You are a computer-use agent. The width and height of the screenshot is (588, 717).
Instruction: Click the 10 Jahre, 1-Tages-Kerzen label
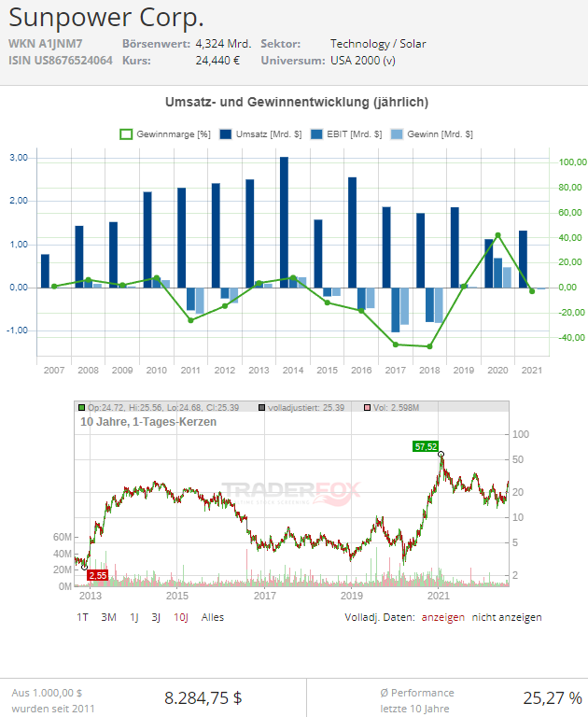(x=148, y=422)
